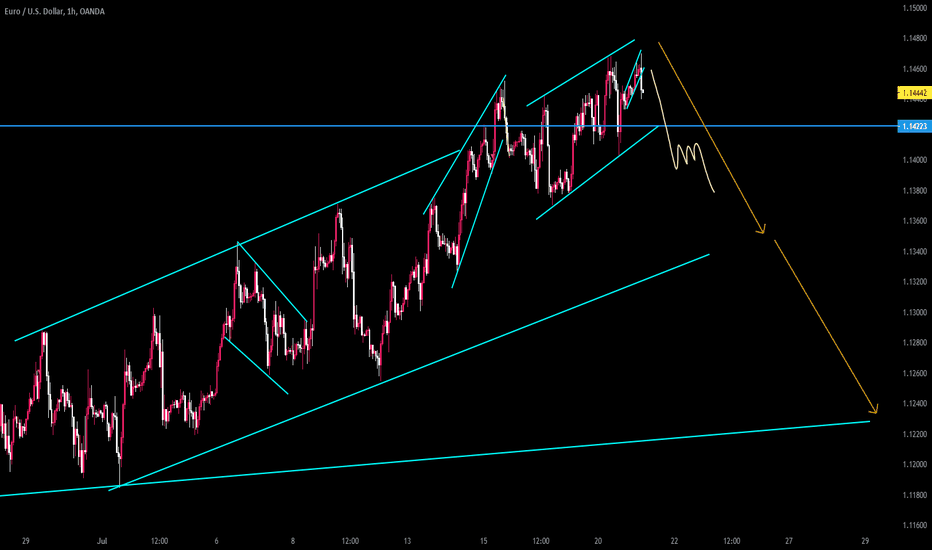
Task: Click the 1.13000 price axis label
Action: [914, 313]
